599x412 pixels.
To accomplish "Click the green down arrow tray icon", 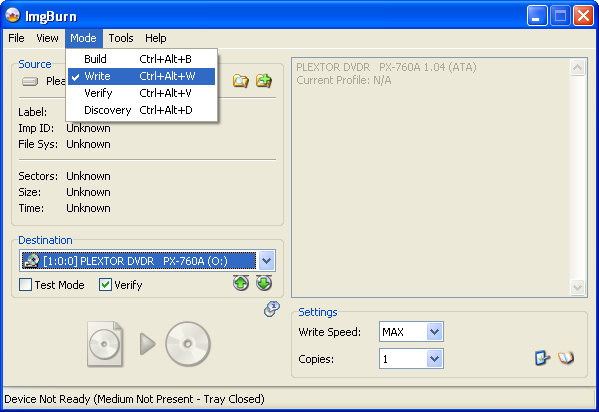I will tap(264, 283).
